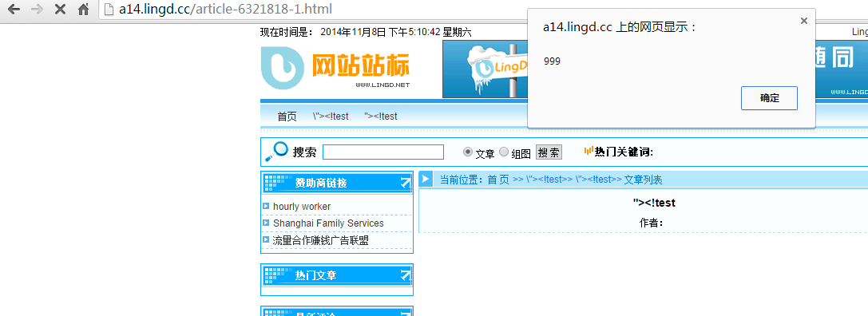Focus the search text input field
Image resolution: width=868 pixels, height=316 pixels.
point(383,152)
